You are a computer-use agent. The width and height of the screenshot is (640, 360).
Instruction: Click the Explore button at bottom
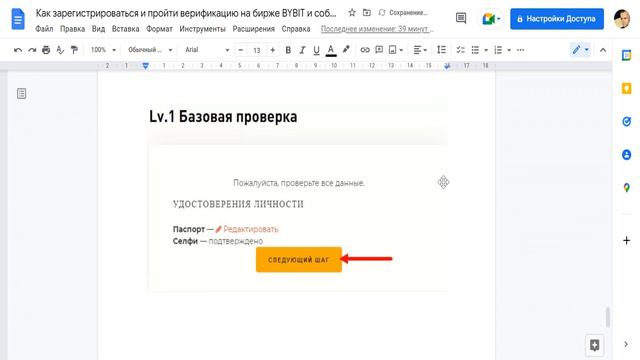pos(595,345)
